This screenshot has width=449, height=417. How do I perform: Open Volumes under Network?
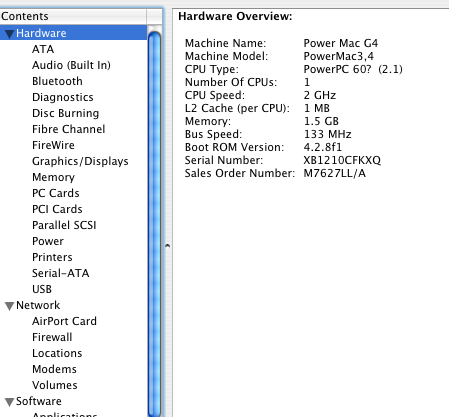click(x=55, y=385)
